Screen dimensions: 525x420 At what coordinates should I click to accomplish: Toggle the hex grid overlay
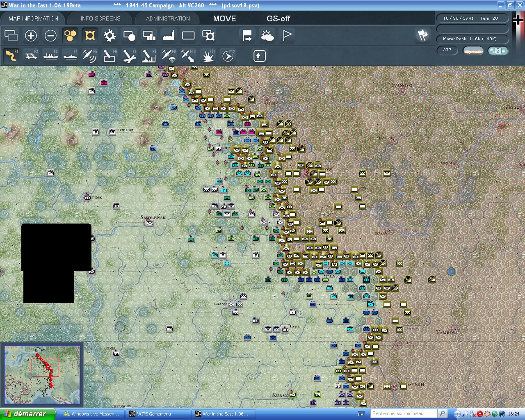tap(70, 36)
